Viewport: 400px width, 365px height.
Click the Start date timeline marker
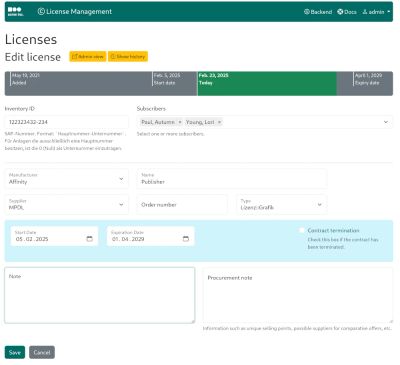167,79
